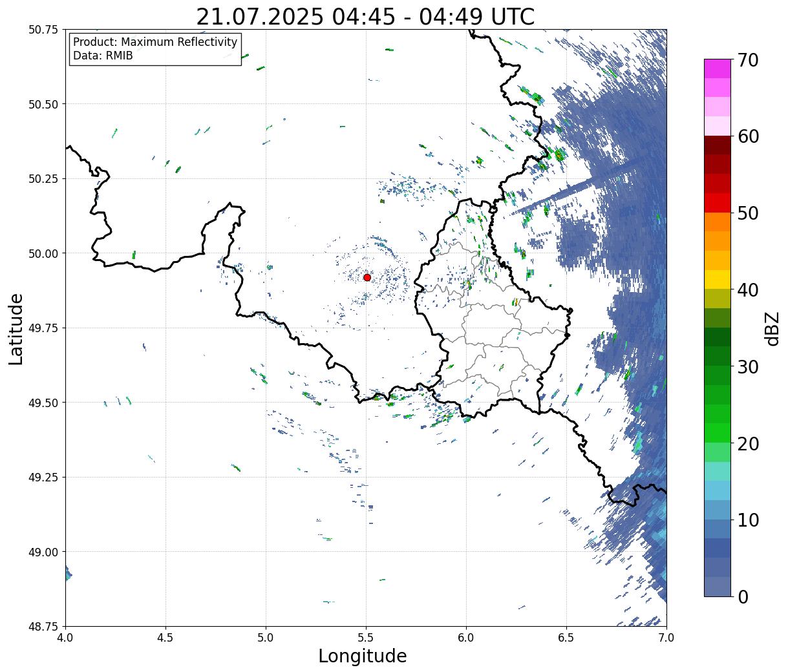This screenshot has width=788, height=672.
Task: Click the longitude tick label 4.0
Action: 65,637
